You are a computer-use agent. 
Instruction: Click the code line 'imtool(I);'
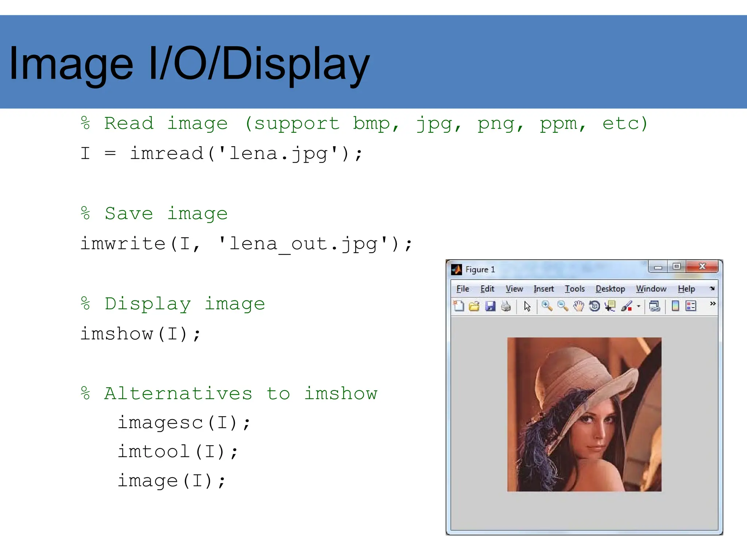click(178, 452)
